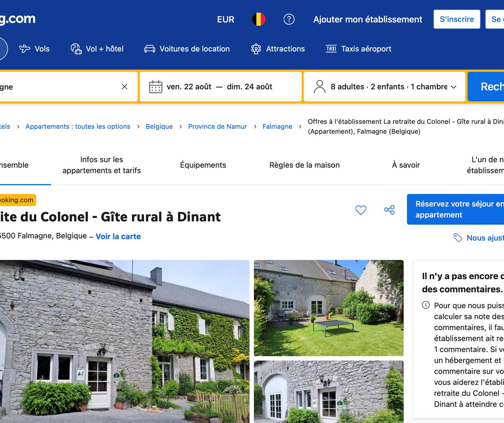Open the EUR currency selector
Viewport: 504px width, 423px height.
[225, 19]
